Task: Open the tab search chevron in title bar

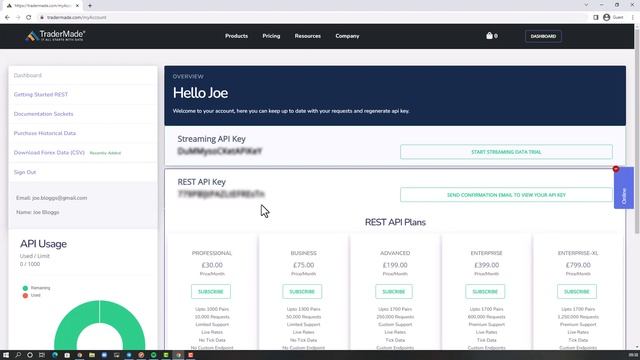Action: tap(586, 5)
